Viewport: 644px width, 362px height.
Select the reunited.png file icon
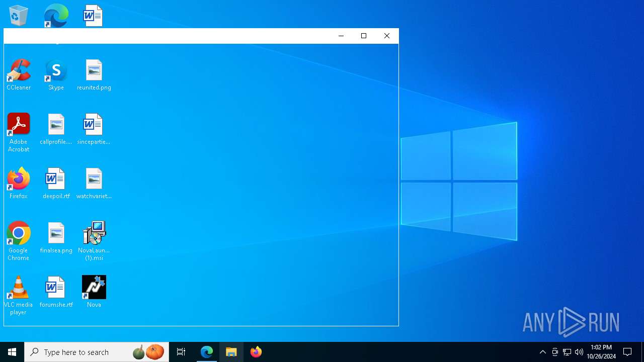94,74
